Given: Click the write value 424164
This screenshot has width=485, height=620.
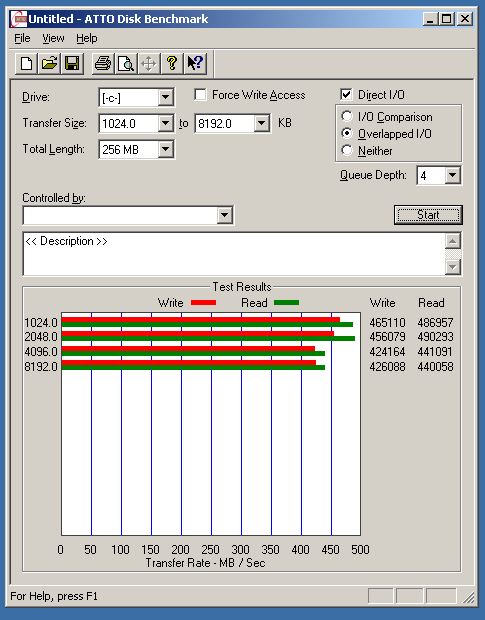Looking at the screenshot, I should [387, 352].
